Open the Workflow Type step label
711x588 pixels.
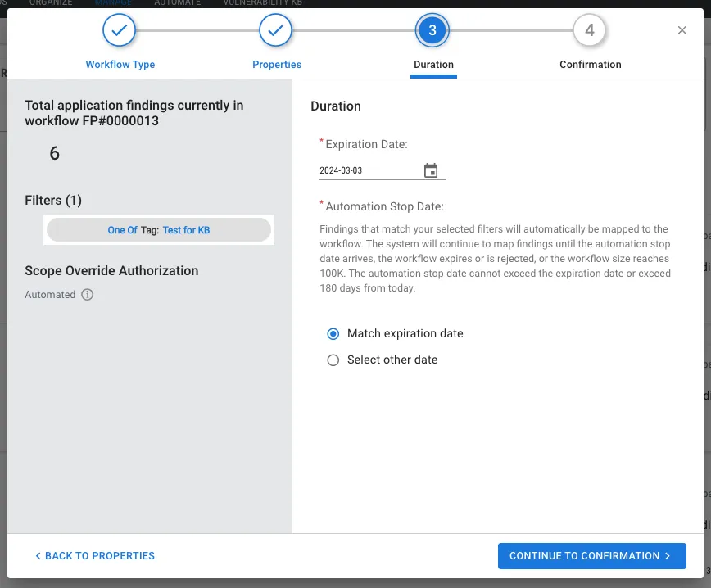(x=120, y=65)
